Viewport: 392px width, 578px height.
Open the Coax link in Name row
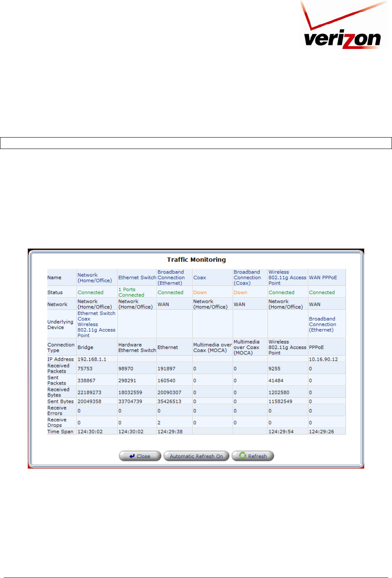200,278
